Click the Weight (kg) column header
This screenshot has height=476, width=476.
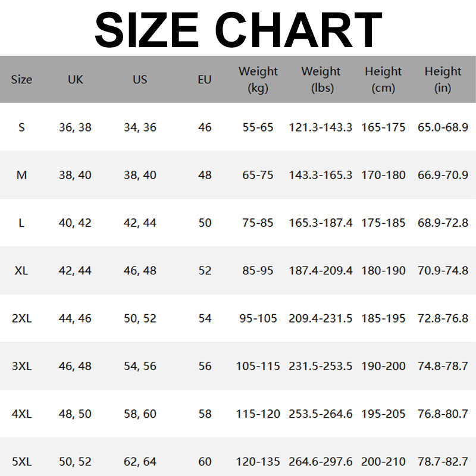pyautogui.click(x=258, y=79)
